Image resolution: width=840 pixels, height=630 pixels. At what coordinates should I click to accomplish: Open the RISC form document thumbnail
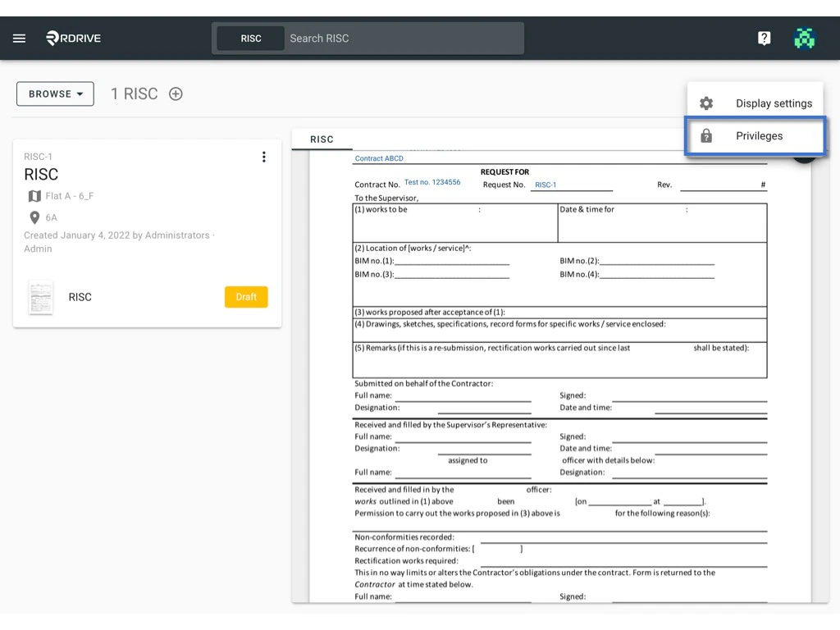[x=41, y=297]
